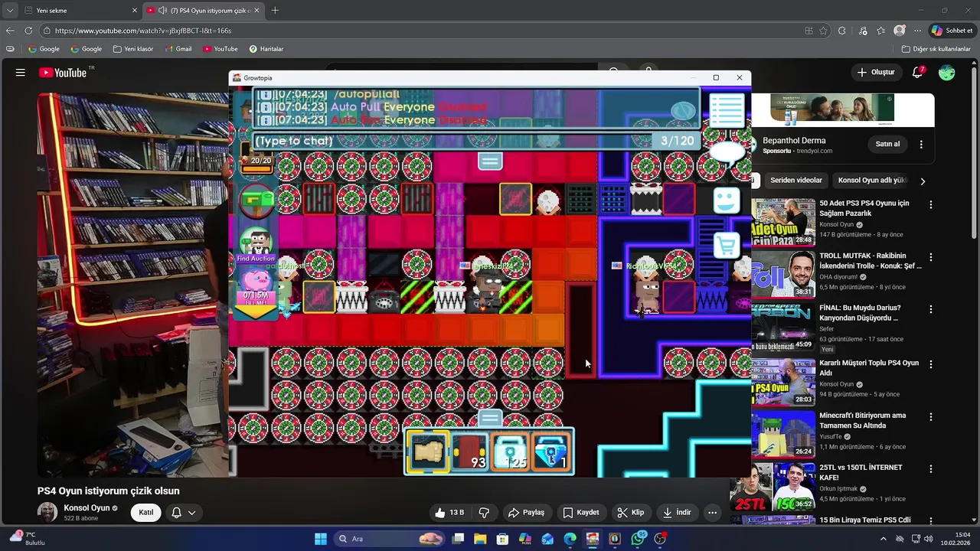Select the red door item showing 93
Screen dimensions: 980x551
pos(469,452)
